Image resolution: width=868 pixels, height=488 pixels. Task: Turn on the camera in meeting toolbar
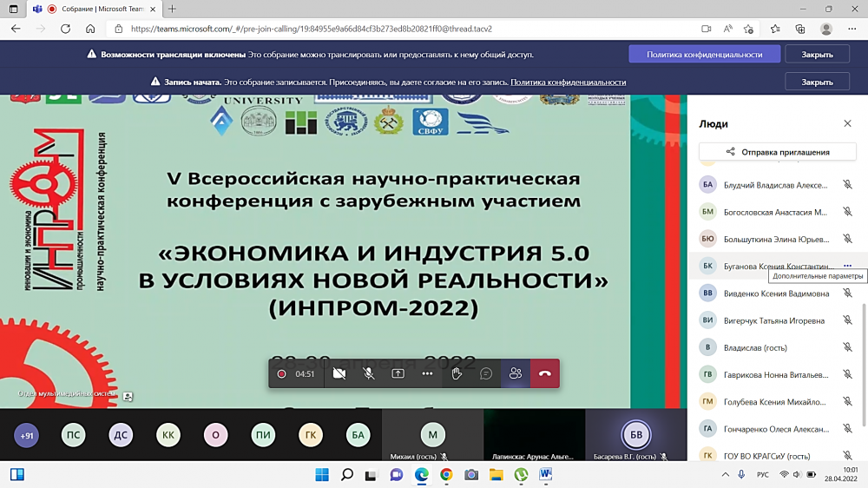click(339, 373)
